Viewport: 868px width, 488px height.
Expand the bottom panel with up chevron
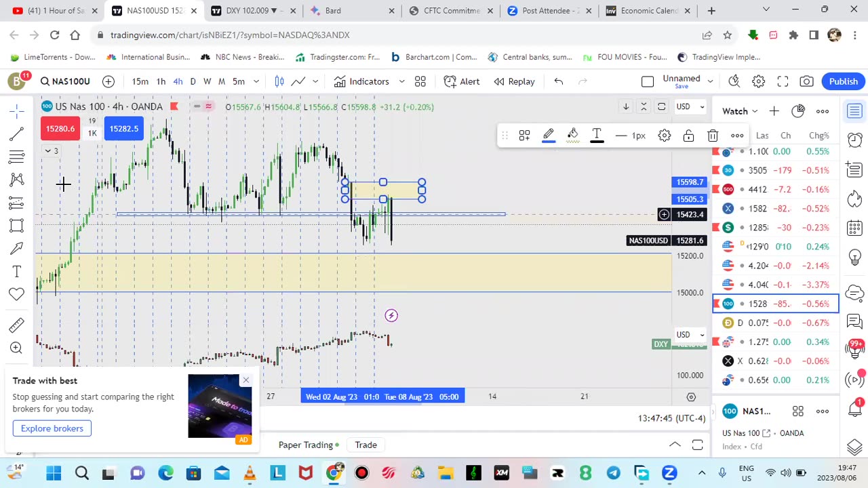coord(675,445)
